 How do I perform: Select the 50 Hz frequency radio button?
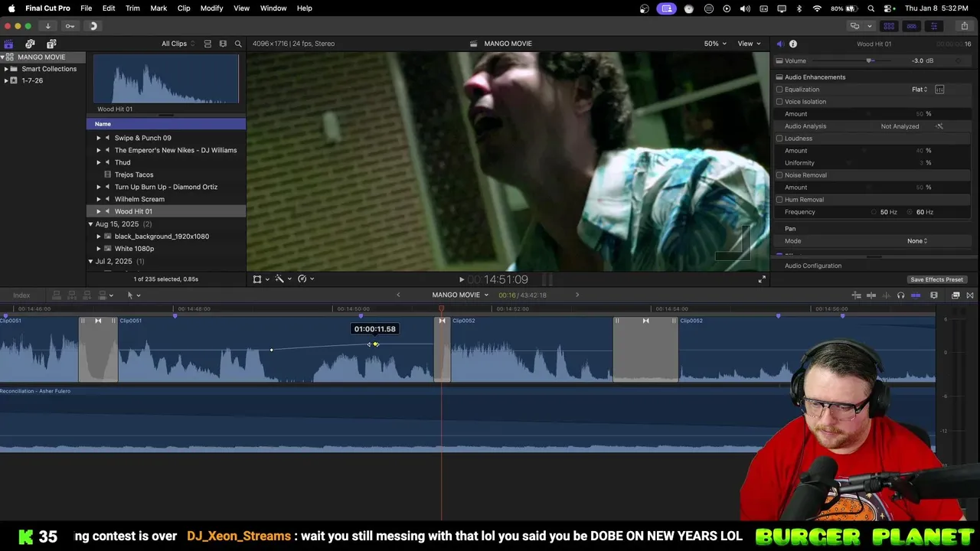(x=874, y=212)
